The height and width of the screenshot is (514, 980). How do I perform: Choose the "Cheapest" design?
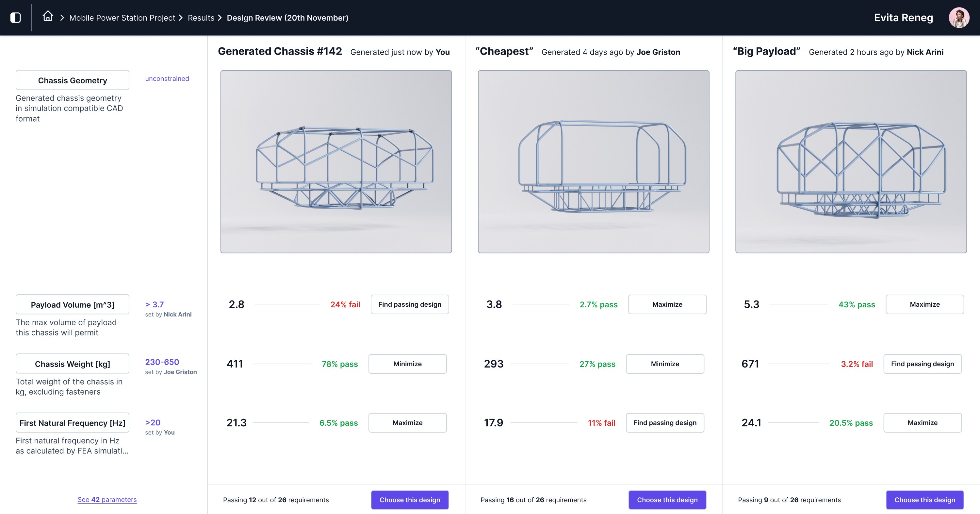[x=667, y=500]
